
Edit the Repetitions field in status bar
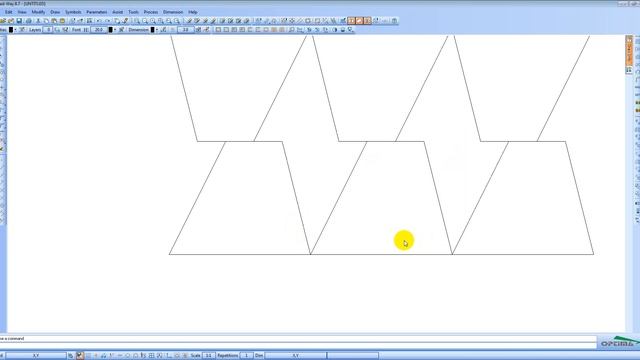(x=246, y=356)
